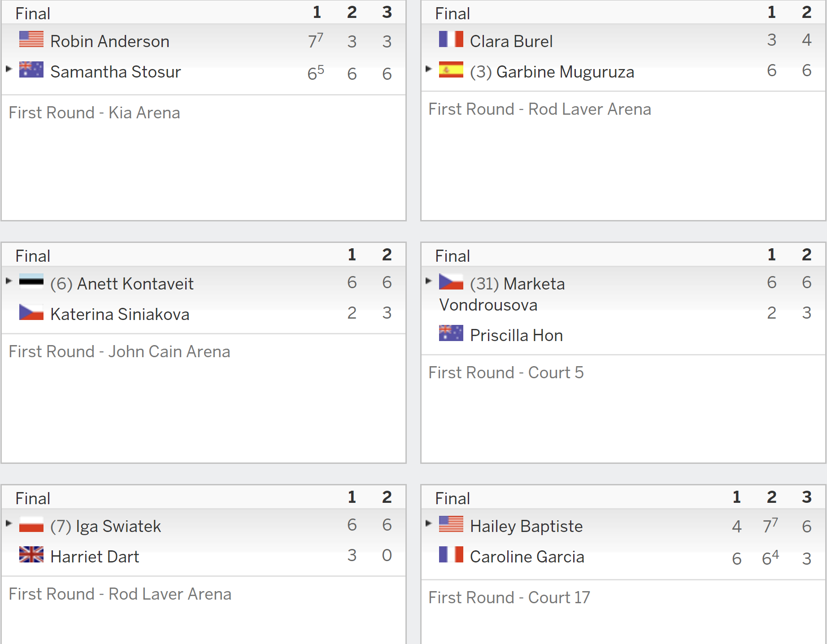
Task: Click the Australian flag beside Samantha Stosur
Action: [x=31, y=69]
